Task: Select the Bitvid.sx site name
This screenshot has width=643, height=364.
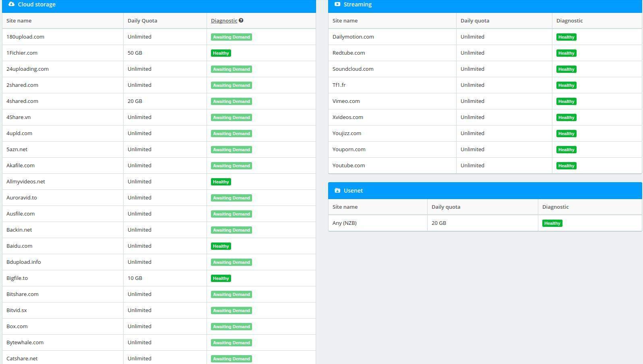Action: coord(17,310)
